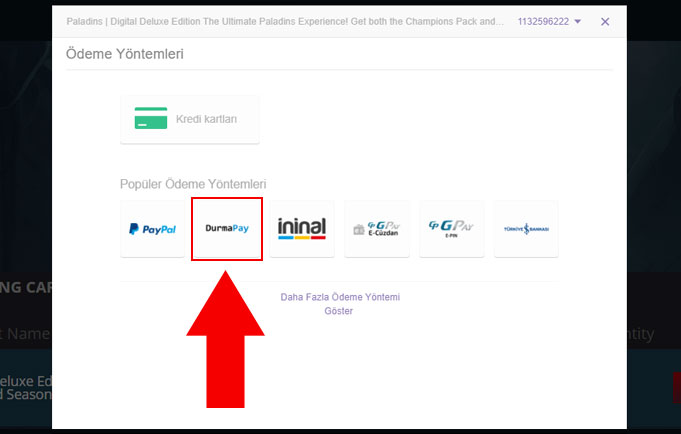
Task: Click the Kredi kartları label
Action: pos(206,119)
